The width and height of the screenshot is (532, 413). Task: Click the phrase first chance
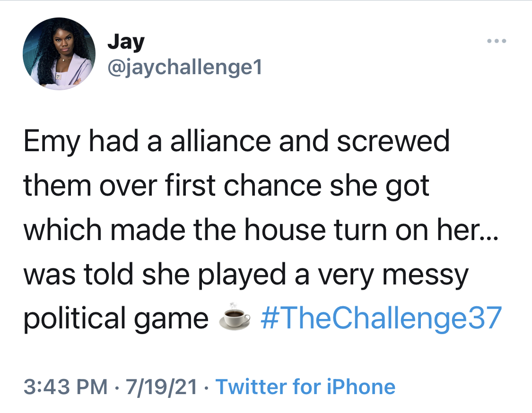tap(243, 186)
